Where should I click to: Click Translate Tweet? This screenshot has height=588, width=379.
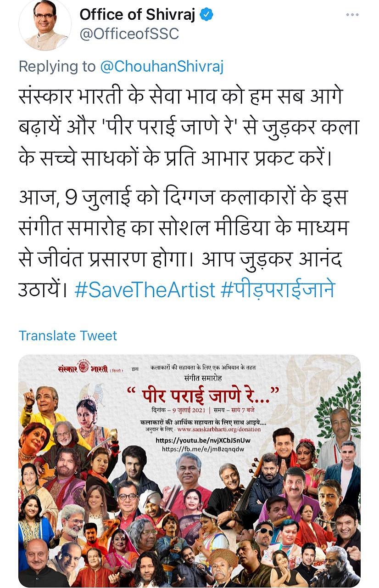click(68, 335)
